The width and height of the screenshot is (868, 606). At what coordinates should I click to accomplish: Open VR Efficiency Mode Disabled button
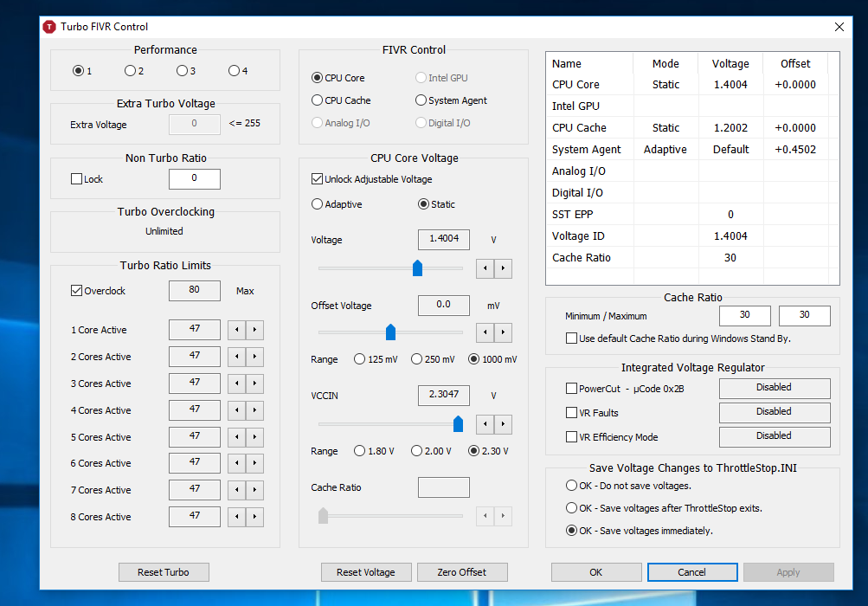[774, 436]
